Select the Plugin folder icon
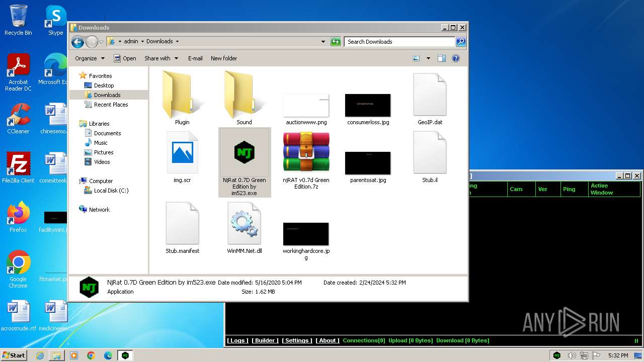 [182, 96]
